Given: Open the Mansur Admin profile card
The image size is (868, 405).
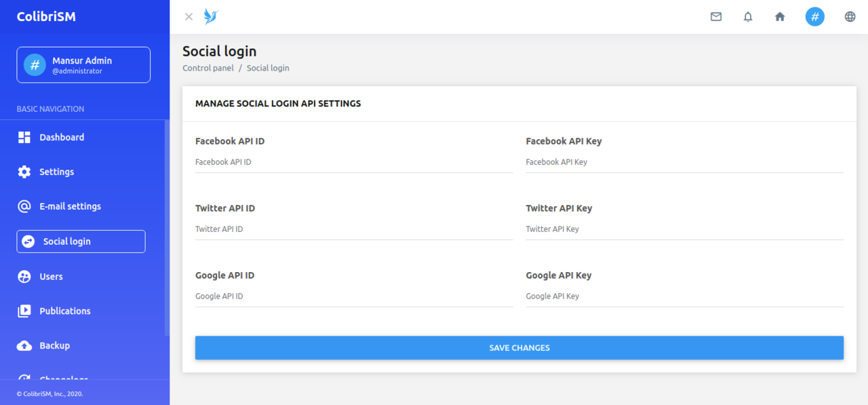Looking at the screenshot, I should [83, 65].
